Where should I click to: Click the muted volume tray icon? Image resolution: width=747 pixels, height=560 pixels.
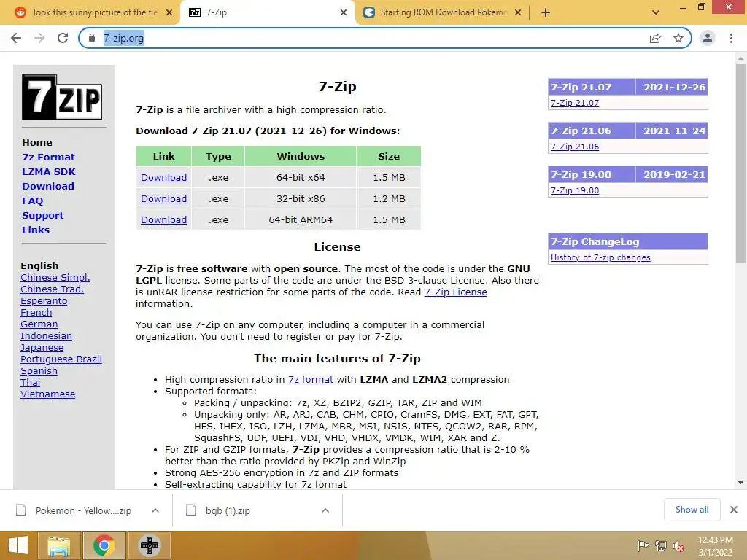click(x=678, y=546)
